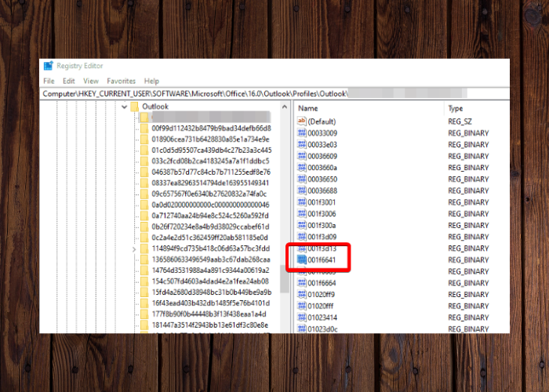549x392 pixels.
Task: Click binary icon of value 00036688
Action: point(301,191)
